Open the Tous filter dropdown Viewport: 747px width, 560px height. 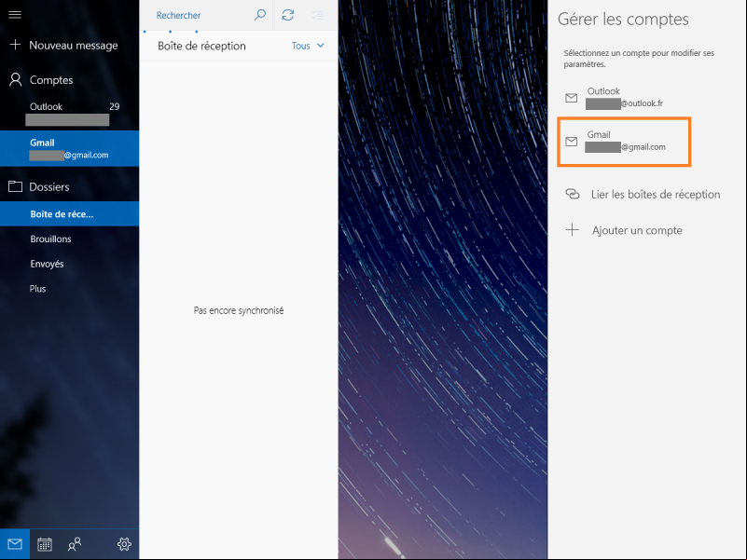(x=308, y=46)
